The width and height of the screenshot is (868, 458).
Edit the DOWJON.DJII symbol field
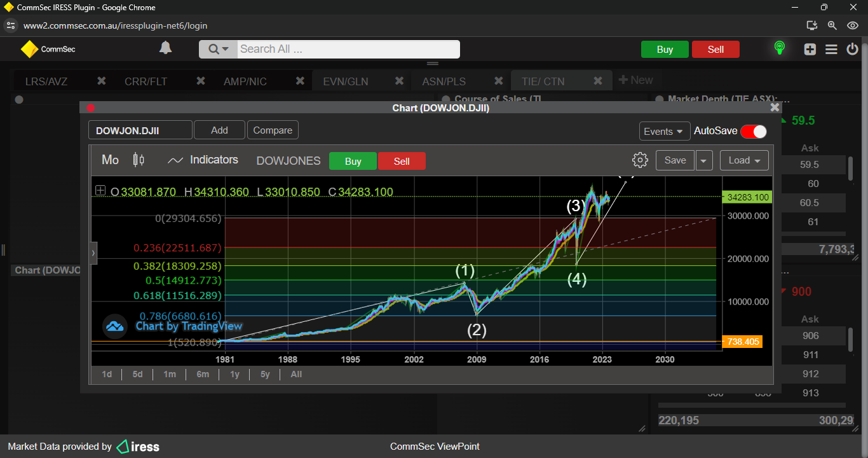point(140,130)
